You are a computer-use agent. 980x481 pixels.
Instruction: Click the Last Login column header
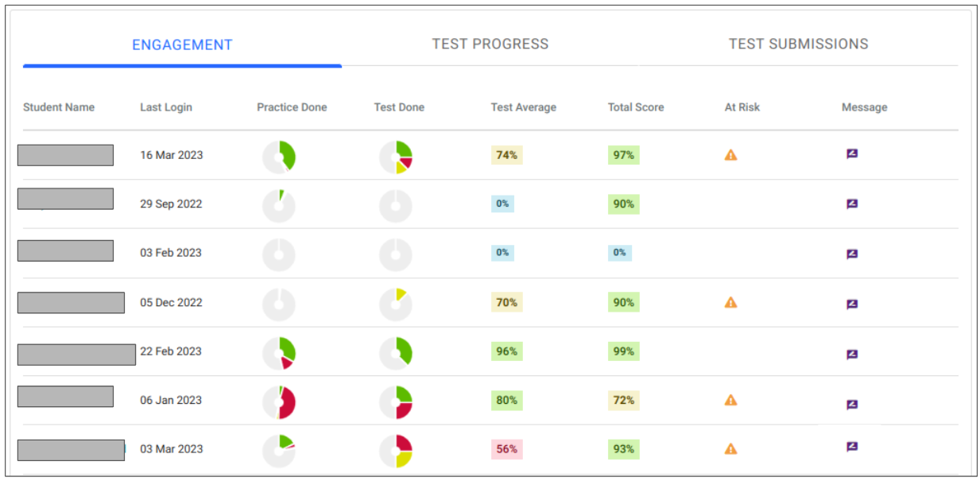pyautogui.click(x=166, y=107)
